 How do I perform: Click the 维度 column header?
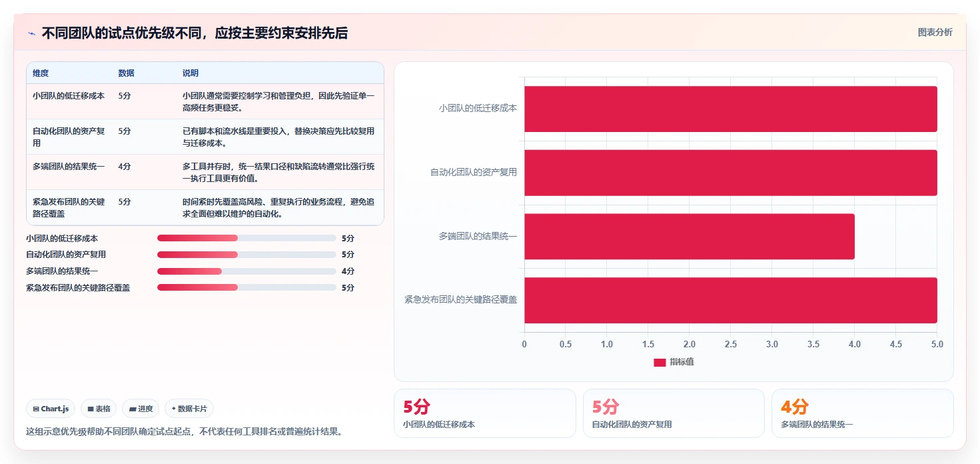coord(41,73)
